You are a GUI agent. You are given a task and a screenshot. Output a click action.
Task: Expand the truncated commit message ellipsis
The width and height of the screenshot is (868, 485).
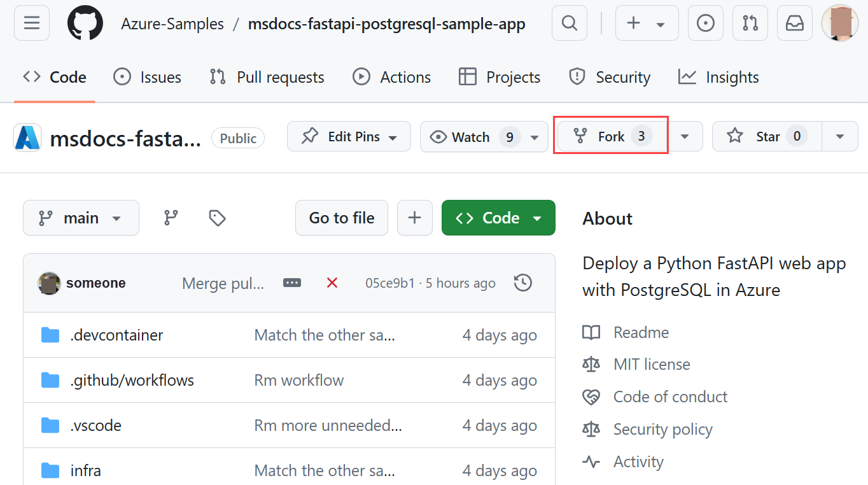pos(292,283)
